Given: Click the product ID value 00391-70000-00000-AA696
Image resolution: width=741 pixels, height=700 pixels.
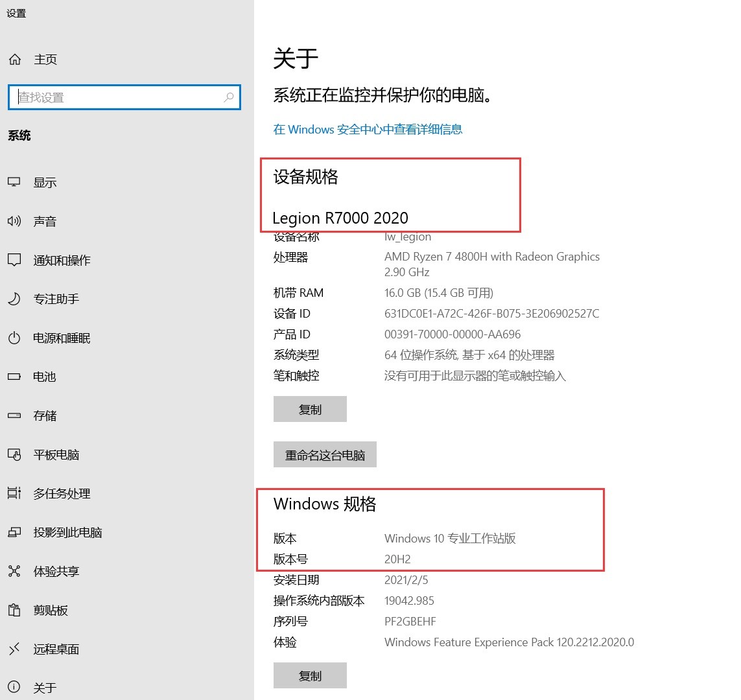Looking at the screenshot, I should click(x=453, y=334).
